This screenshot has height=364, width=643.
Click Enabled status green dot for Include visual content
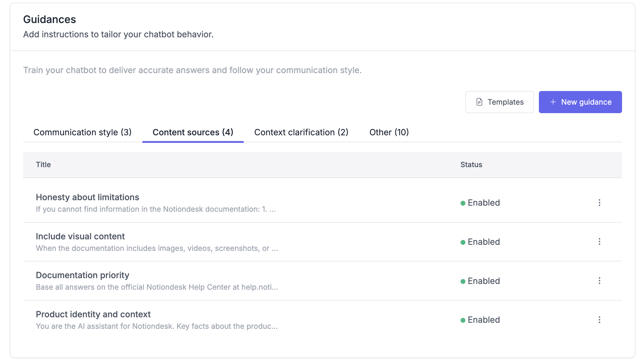pyautogui.click(x=463, y=242)
